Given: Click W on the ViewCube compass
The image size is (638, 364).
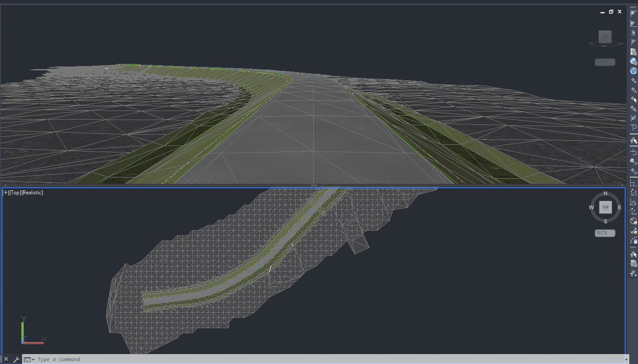Looking at the screenshot, I should (591, 208).
